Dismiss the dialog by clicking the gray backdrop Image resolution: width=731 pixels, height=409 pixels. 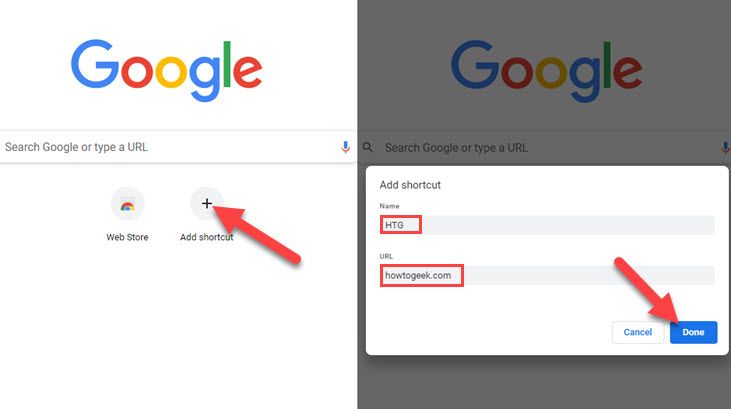[545, 382]
